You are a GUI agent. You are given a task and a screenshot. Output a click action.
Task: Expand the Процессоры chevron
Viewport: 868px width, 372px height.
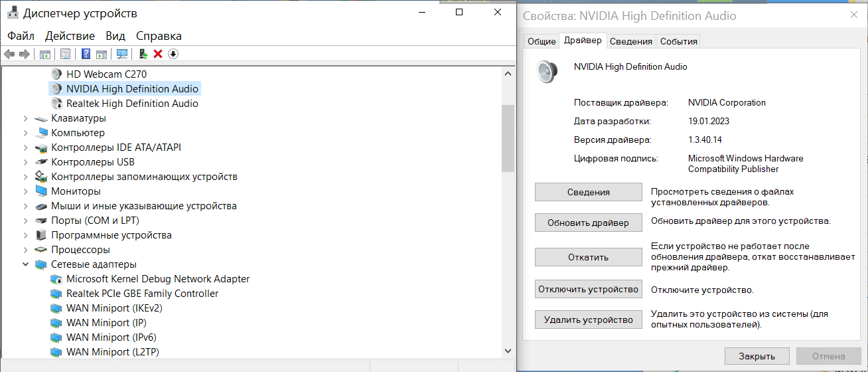(26, 250)
